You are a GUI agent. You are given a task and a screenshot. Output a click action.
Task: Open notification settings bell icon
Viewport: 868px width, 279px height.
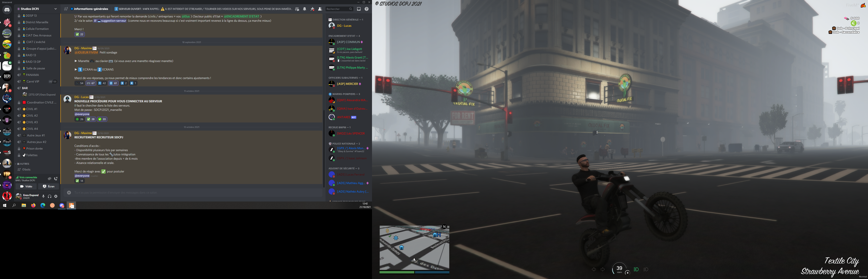(x=305, y=9)
